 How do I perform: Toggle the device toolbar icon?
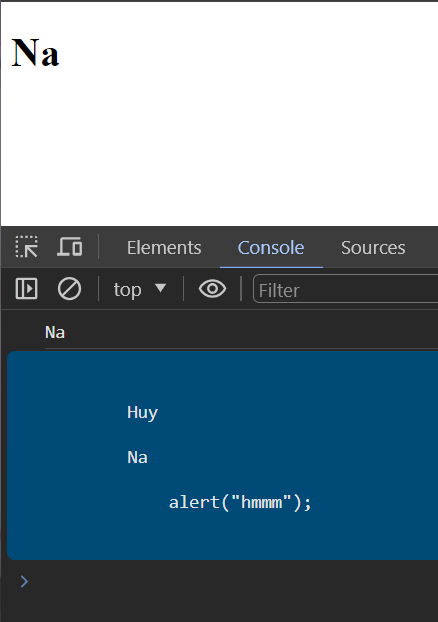click(x=69, y=247)
